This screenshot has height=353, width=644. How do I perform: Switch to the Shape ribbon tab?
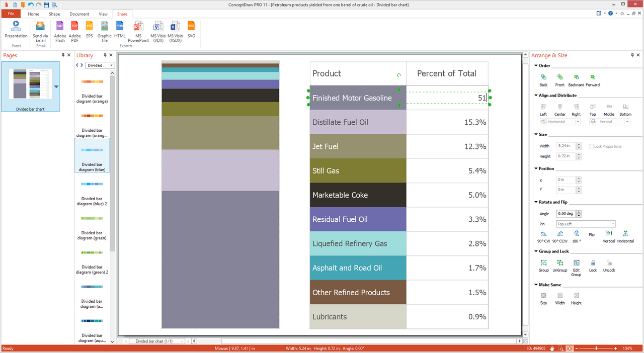click(54, 14)
